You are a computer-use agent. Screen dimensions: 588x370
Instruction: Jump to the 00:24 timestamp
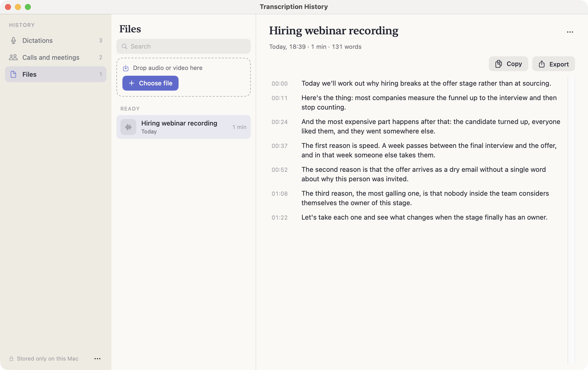[280, 122]
